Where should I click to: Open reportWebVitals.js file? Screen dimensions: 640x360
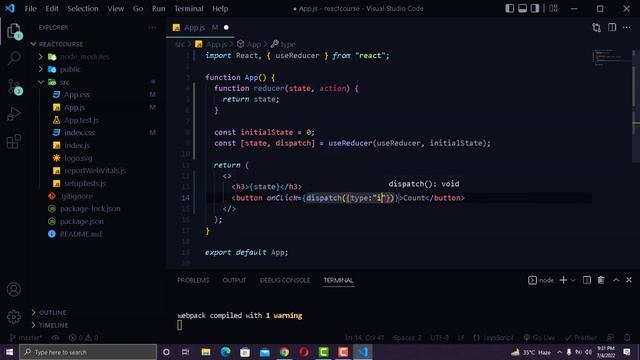pyautogui.click(x=95, y=171)
